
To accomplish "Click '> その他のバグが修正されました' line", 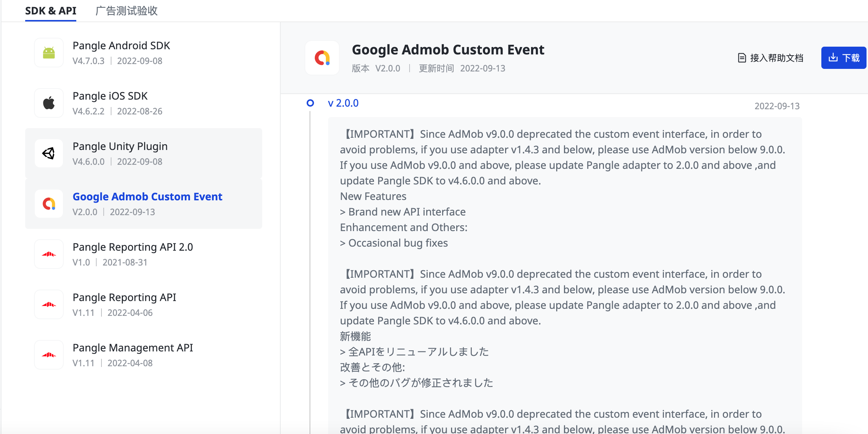I will 417,383.
